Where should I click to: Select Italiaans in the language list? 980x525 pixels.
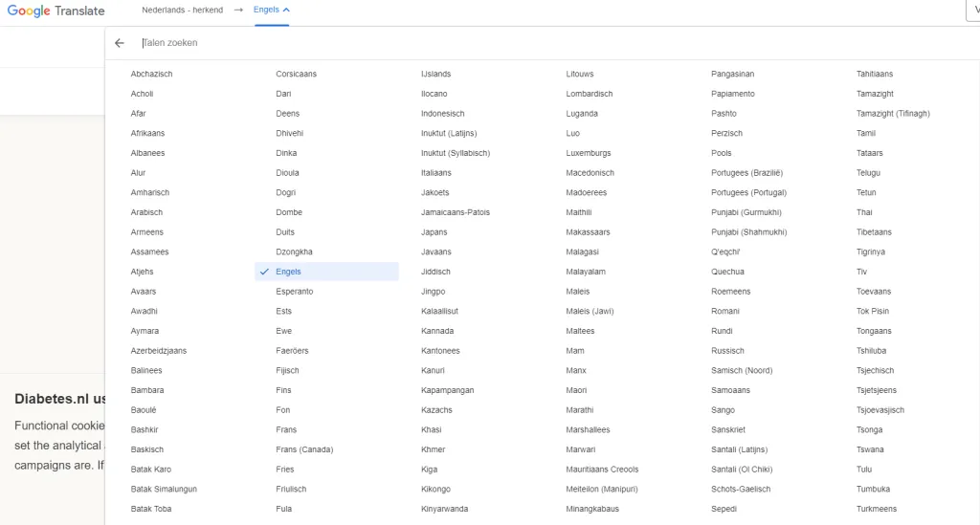coord(435,173)
